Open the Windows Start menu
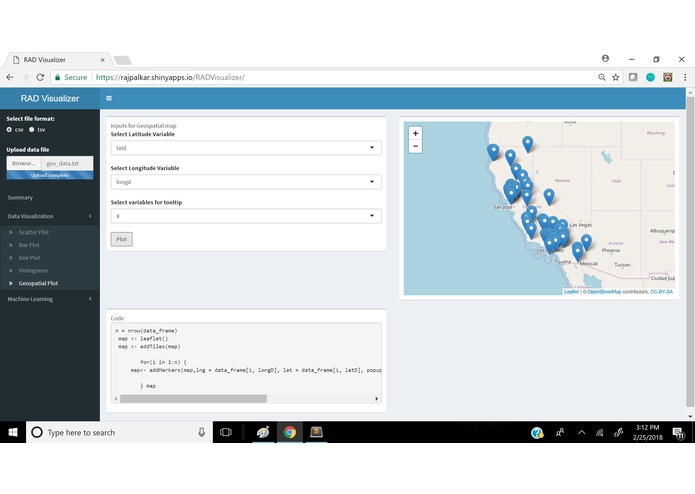The height and width of the screenshot is (494, 695). (x=13, y=432)
